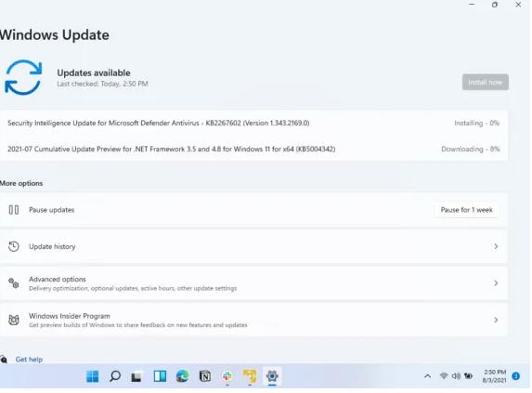Click the battery tray icon

[x=468, y=375]
